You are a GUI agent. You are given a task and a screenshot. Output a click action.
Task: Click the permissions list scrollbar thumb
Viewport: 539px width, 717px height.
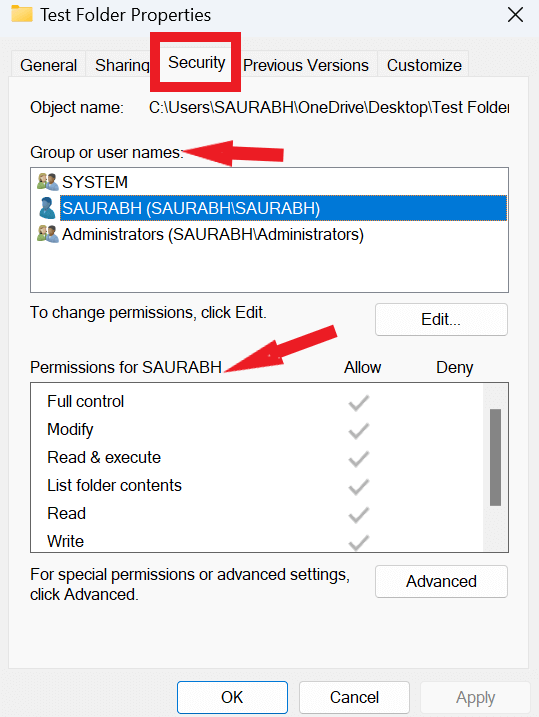pos(496,457)
